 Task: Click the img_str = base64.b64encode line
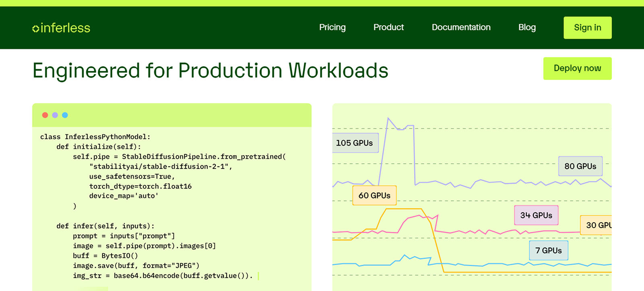click(x=163, y=276)
